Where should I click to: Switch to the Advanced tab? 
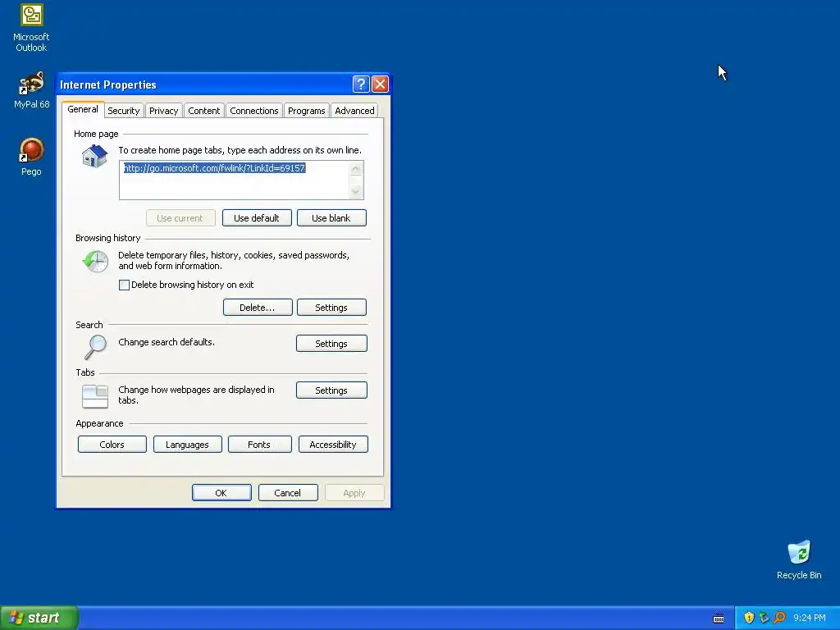[354, 111]
